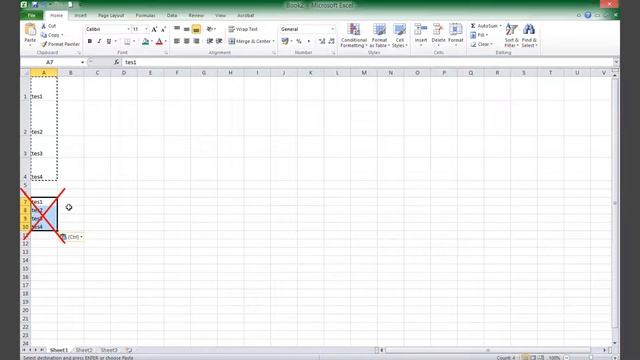
Task: Toggle Middle Align vertical alignment
Action: (x=187, y=29)
